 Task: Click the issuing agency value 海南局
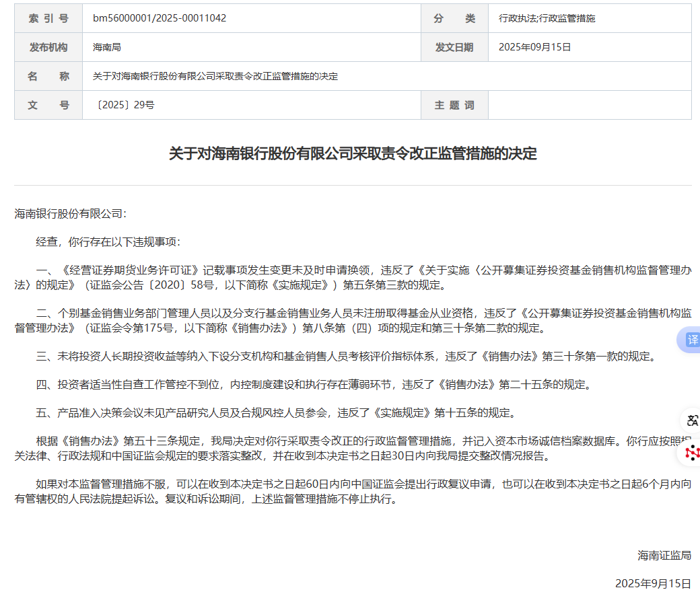pyautogui.click(x=106, y=47)
